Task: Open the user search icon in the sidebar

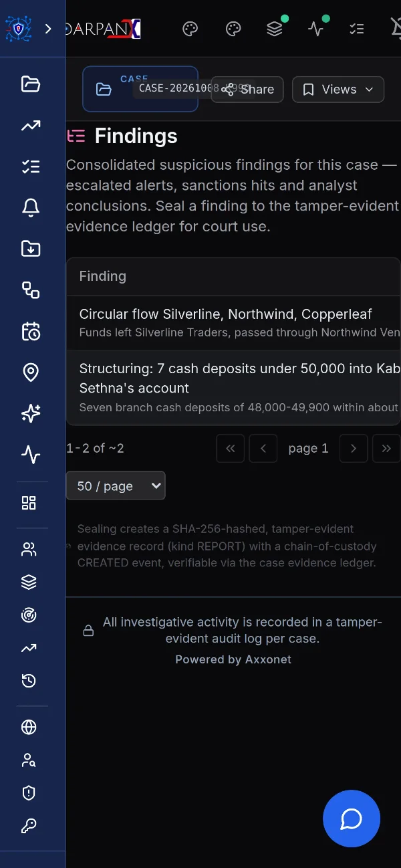Action: (x=29, y=760)
